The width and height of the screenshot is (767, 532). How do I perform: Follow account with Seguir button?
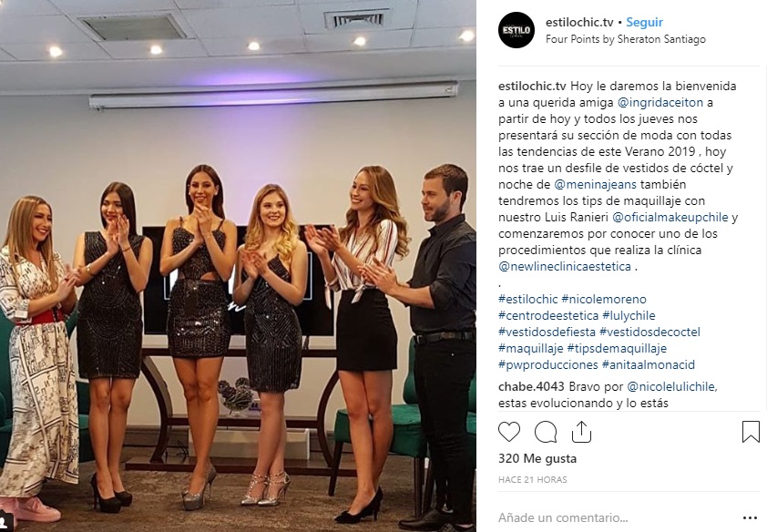(x=644, y=23)
